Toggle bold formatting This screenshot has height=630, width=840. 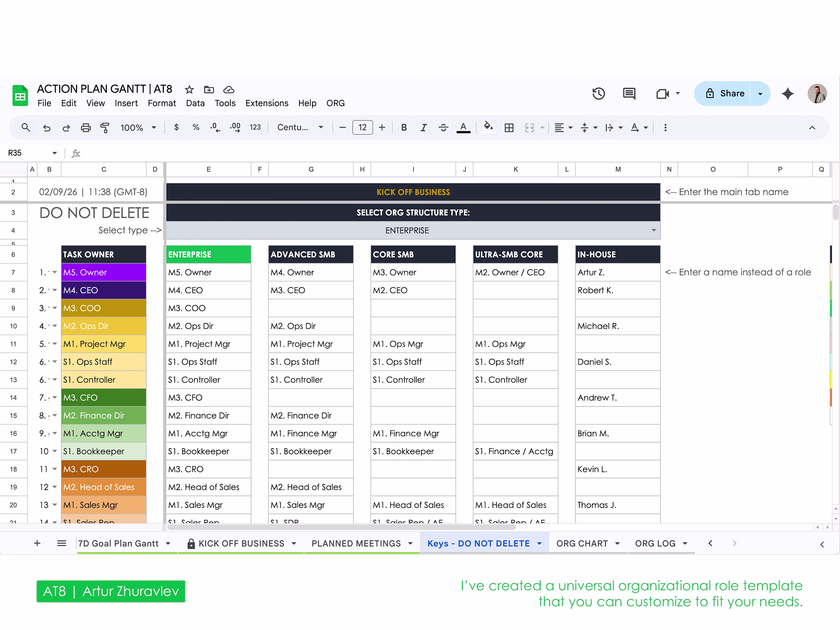tap(404, 128)
